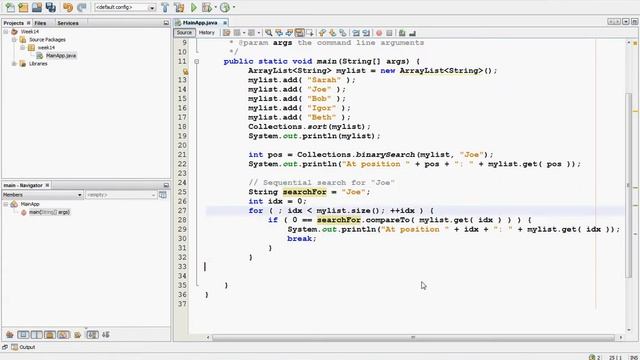Click the editor Find Selection magnifier icon
The width and height of the screenshot is (640, 360).
coord(269,33)
